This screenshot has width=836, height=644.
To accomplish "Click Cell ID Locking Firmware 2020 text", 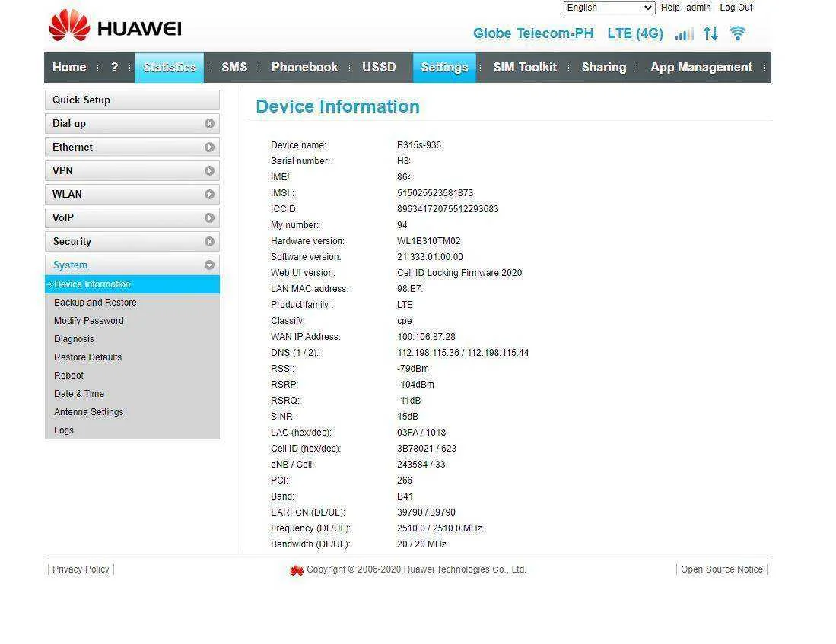I will 459,273.
